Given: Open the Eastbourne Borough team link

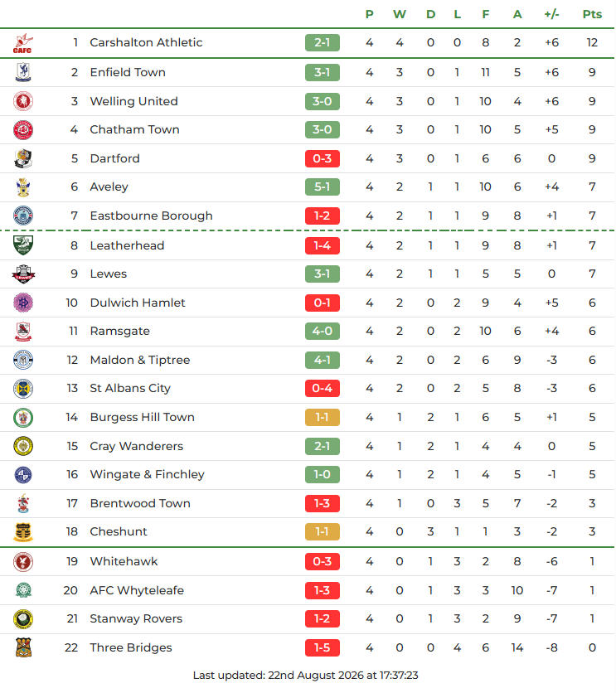Looking at the screenshot, I should point(151,216).
